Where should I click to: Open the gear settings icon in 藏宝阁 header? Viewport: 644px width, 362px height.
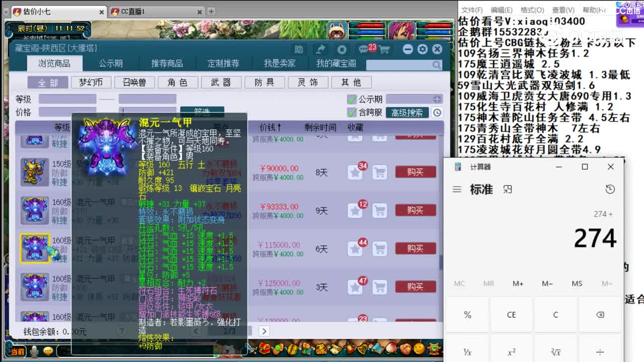[x=423, y=49]
